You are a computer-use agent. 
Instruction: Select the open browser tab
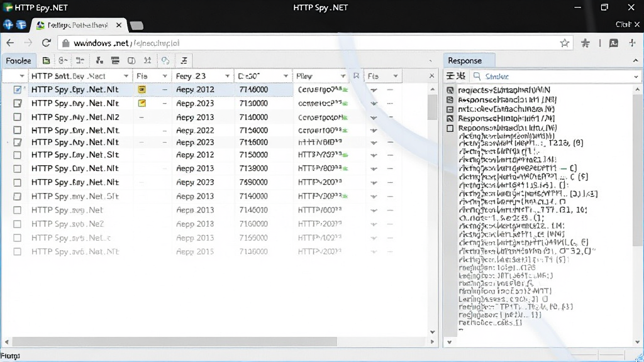click(78, 25)
